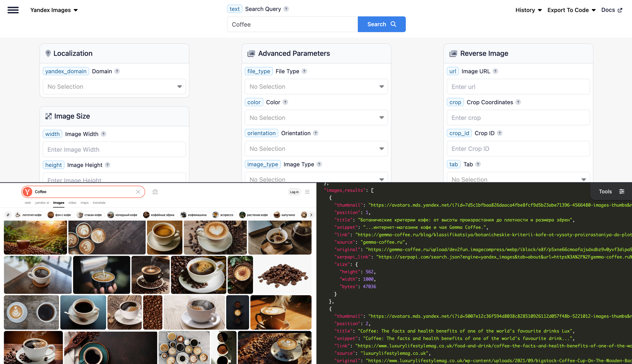The width and height of the screenshot is (632, 364).
Task: Click the Reverse Image picture icon
Action: point(453,53)
